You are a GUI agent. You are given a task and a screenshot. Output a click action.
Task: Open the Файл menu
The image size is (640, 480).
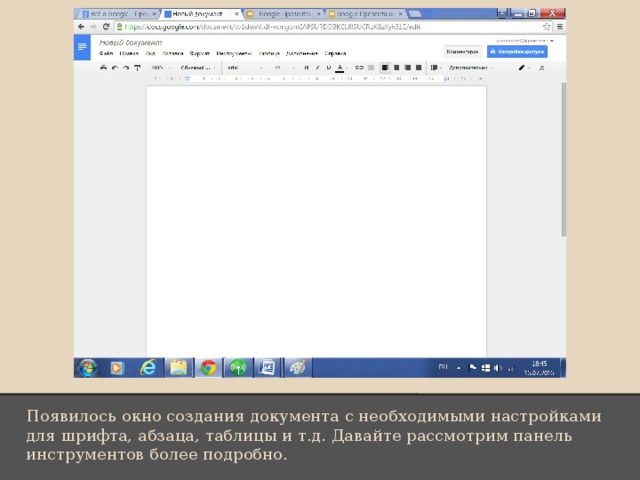pyautogui.click(x=106, y=53)
